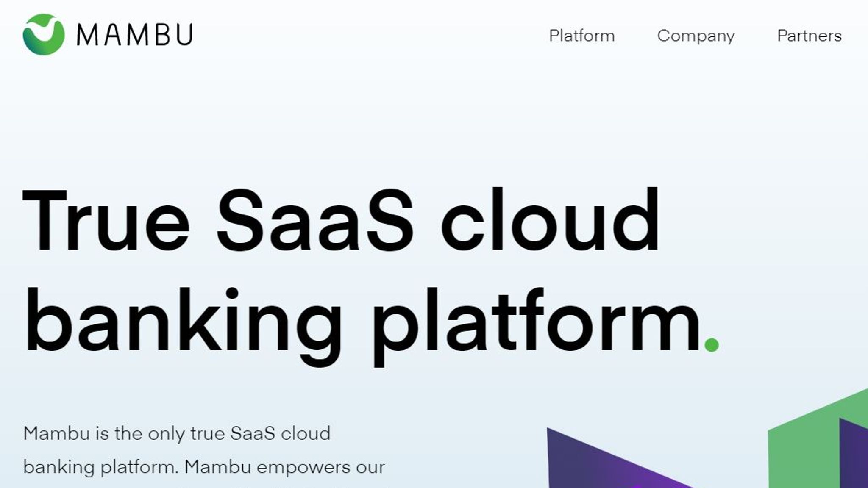868x488 pixels.
Task: Open the Company menu
Action: (696, 36)
